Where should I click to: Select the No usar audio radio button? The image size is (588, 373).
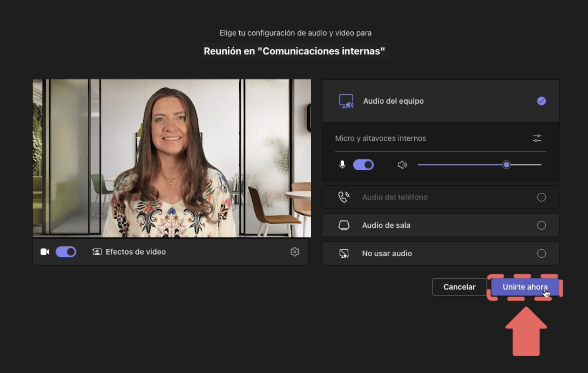point(542,253)
